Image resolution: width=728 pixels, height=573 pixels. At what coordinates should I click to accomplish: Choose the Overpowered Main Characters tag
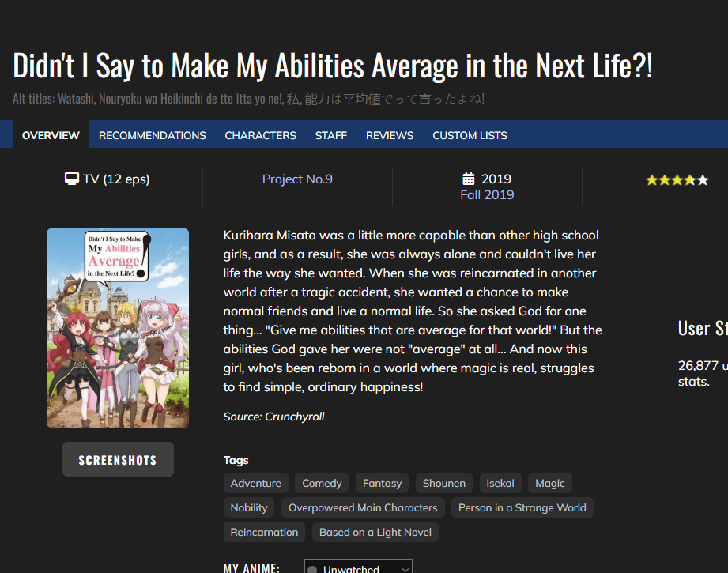(363, 507)
